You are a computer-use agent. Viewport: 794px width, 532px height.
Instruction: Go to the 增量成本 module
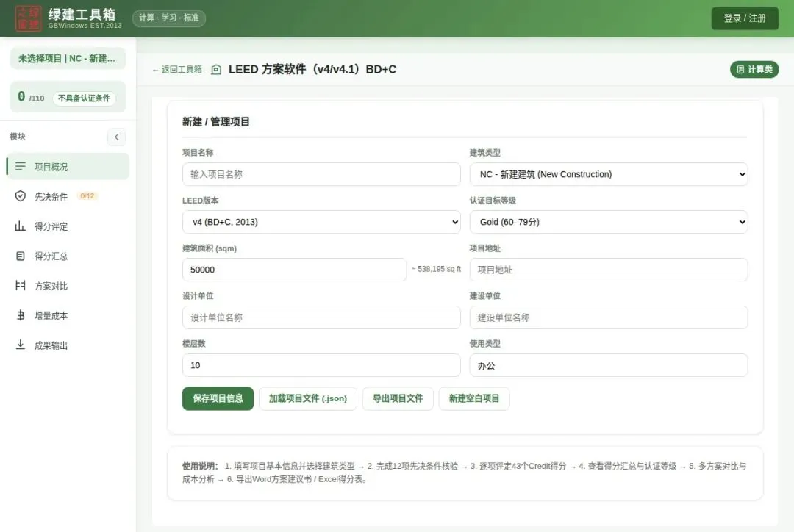(x=68, y=315)
